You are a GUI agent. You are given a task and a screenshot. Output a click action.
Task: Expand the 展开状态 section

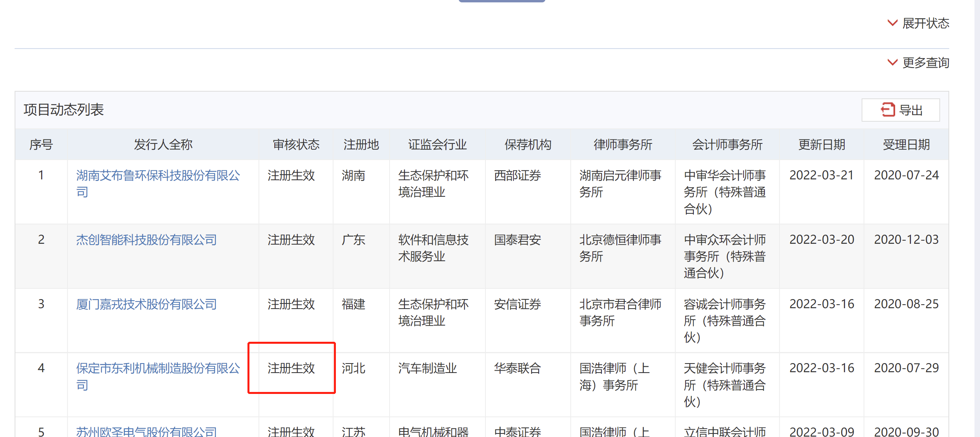925,23
